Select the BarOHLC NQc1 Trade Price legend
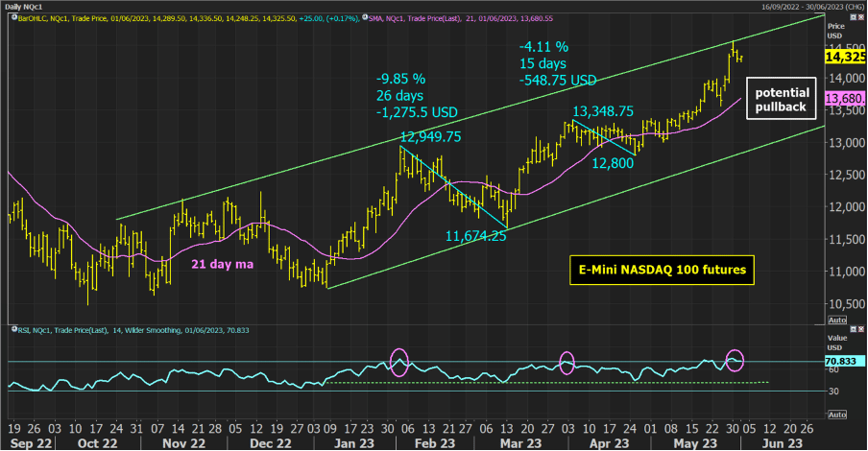Viewport: 868px width, 451px height. [x=187, y=18]
